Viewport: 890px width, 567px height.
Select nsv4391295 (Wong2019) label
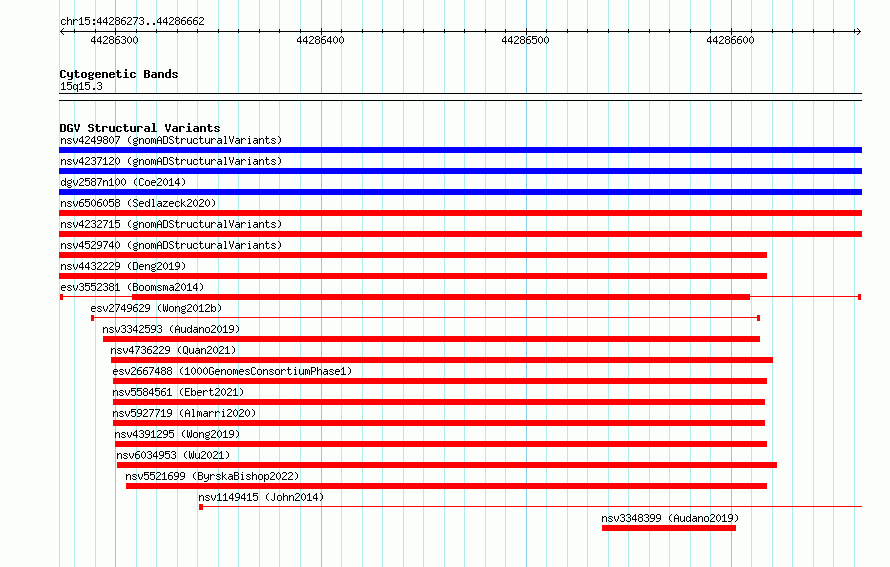click(177, 434)
